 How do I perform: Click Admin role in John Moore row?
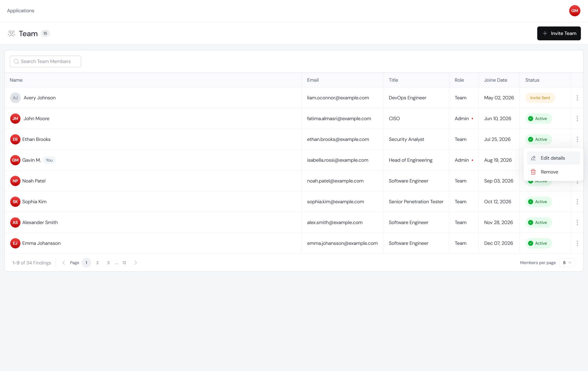462,119
